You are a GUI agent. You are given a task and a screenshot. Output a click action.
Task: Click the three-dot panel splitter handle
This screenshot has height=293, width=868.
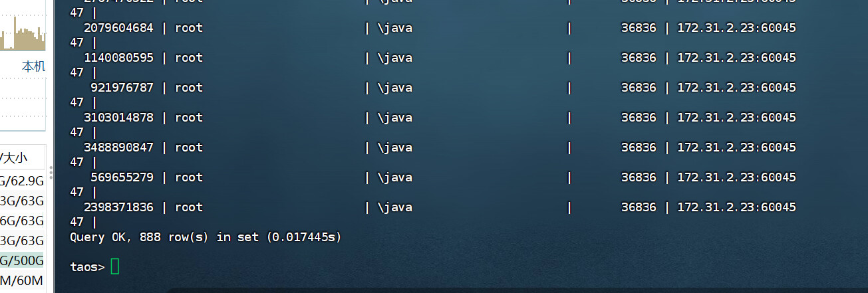pyautogui.click(x=51, y=173)
